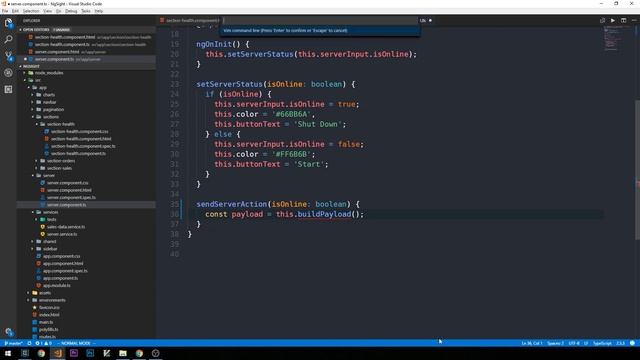Click the master branch in status bar
Viewport: 640px width, 360px height.
click(x=13, y=343)
